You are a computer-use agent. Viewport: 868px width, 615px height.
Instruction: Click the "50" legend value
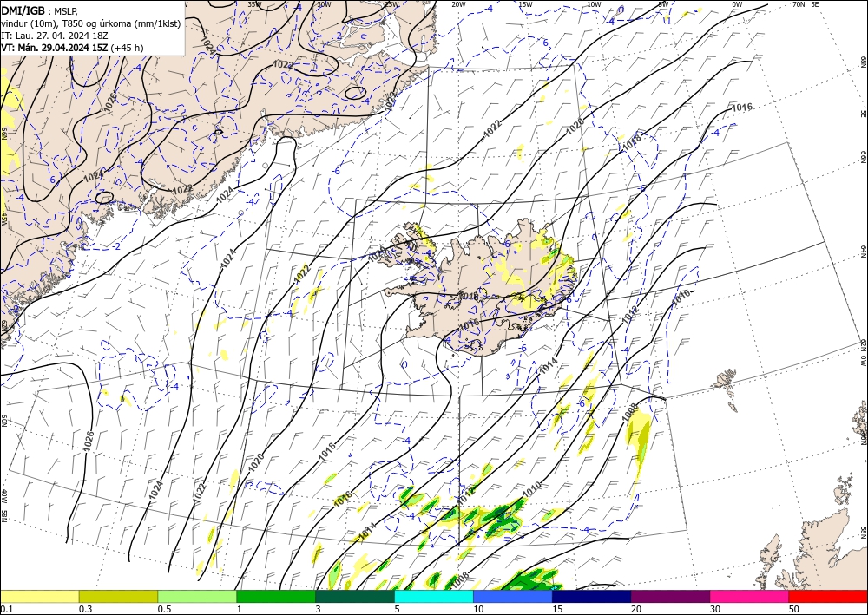pos(794,609)
